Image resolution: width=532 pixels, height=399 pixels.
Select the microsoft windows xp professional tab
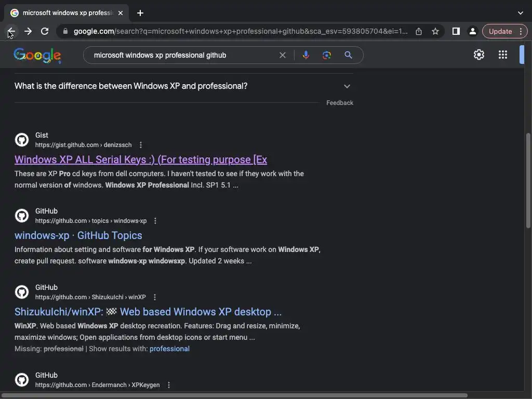(x=66, y=13)
